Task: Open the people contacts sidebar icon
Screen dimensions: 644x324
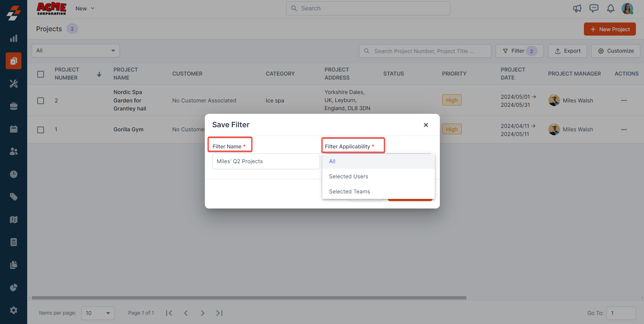Action: (13, 151)
